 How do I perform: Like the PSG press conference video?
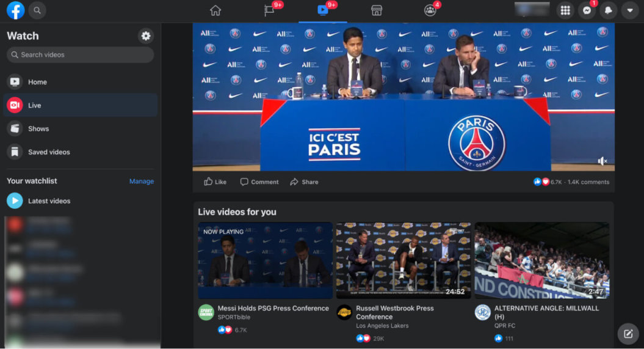coord(215,182)
